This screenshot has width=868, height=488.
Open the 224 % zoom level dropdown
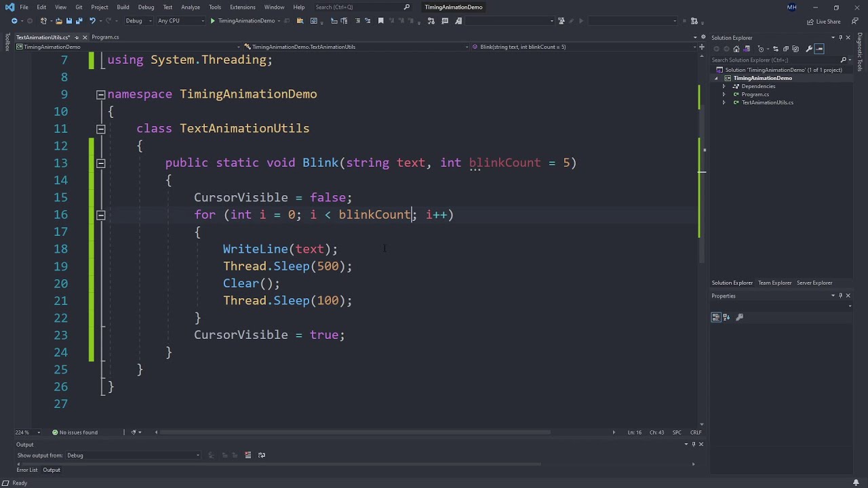[x=27, y=432]
